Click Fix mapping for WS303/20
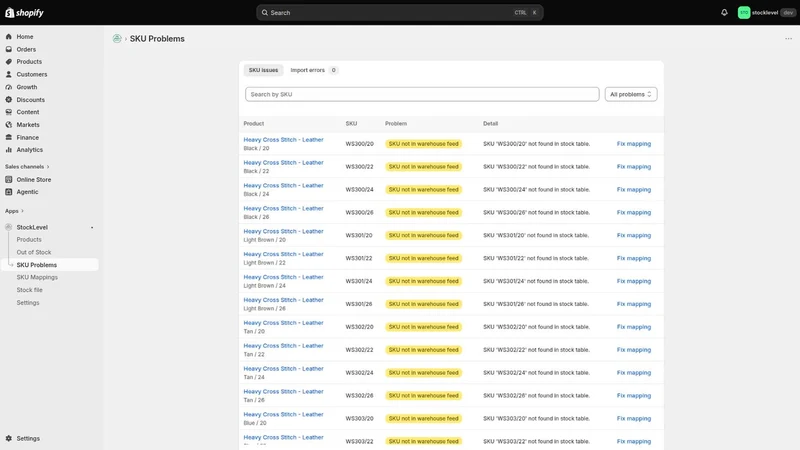800x450 pixels. [634, 419]
